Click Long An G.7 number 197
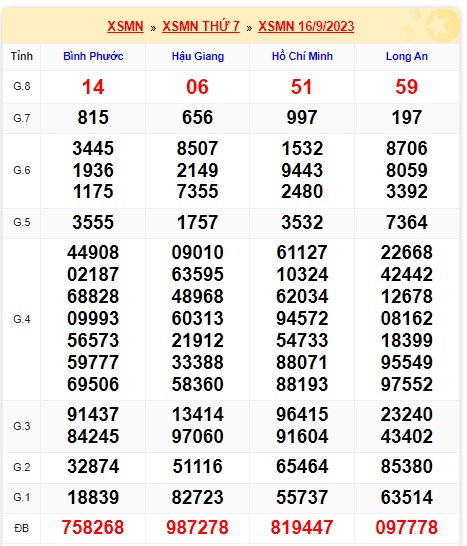 [407, 117]
